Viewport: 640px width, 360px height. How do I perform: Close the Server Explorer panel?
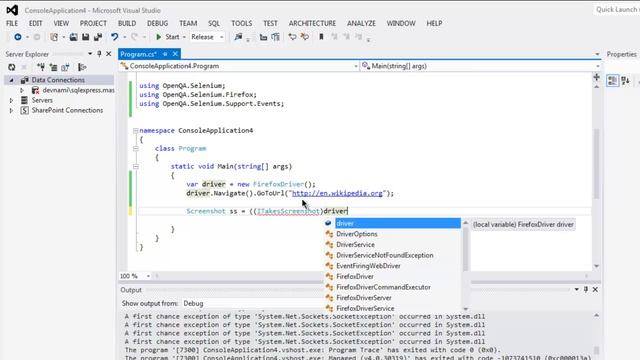pyautogui.click(x=109, y=54)
